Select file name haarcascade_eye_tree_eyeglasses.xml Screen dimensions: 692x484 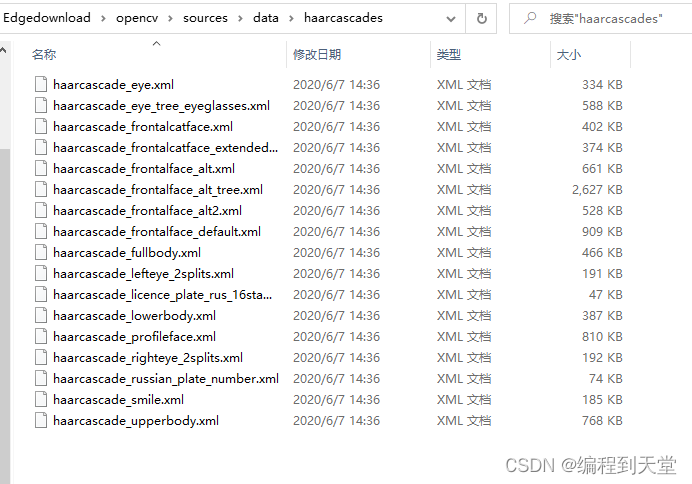(162, 106)
